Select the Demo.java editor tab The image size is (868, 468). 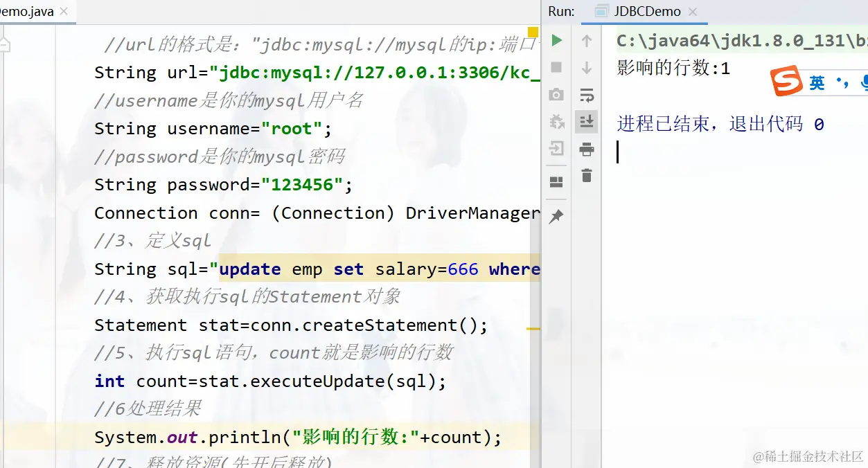(x=28, y=11)
